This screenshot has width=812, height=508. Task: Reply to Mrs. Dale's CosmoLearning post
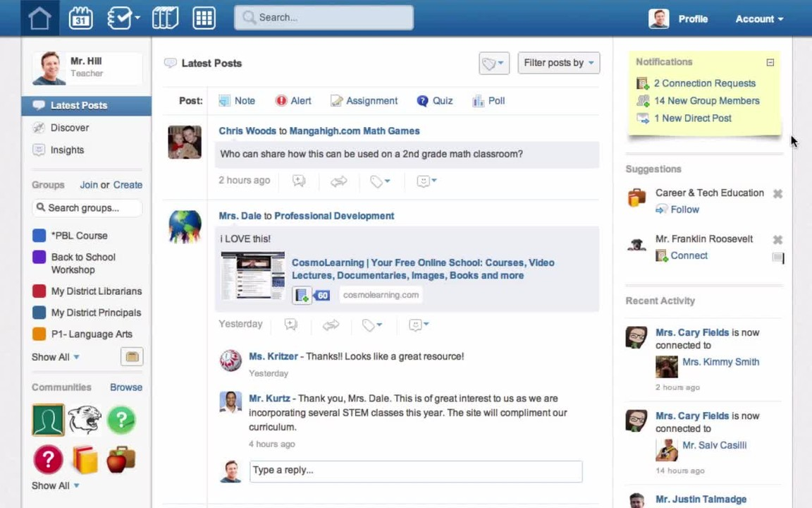click(x=291, y=325)
